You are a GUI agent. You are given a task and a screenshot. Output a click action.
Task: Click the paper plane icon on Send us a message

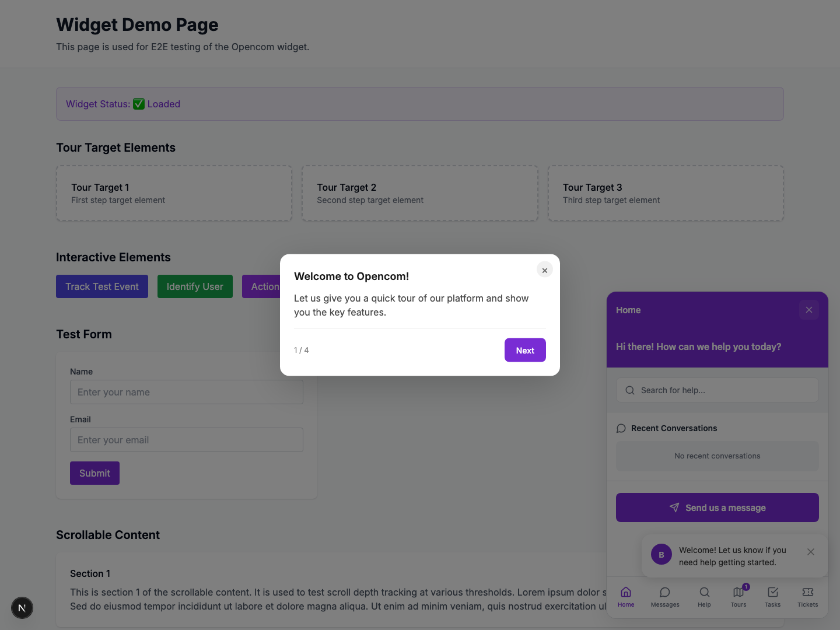click(674, 508)
